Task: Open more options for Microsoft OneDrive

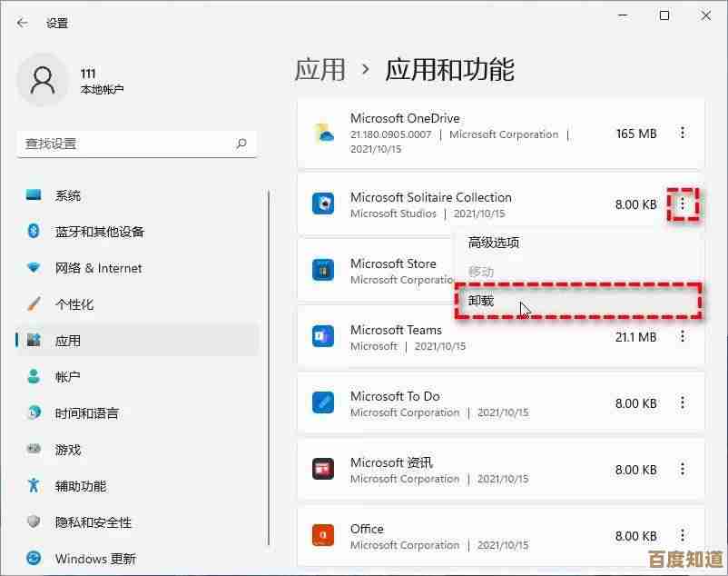Action: coord(683,134)
